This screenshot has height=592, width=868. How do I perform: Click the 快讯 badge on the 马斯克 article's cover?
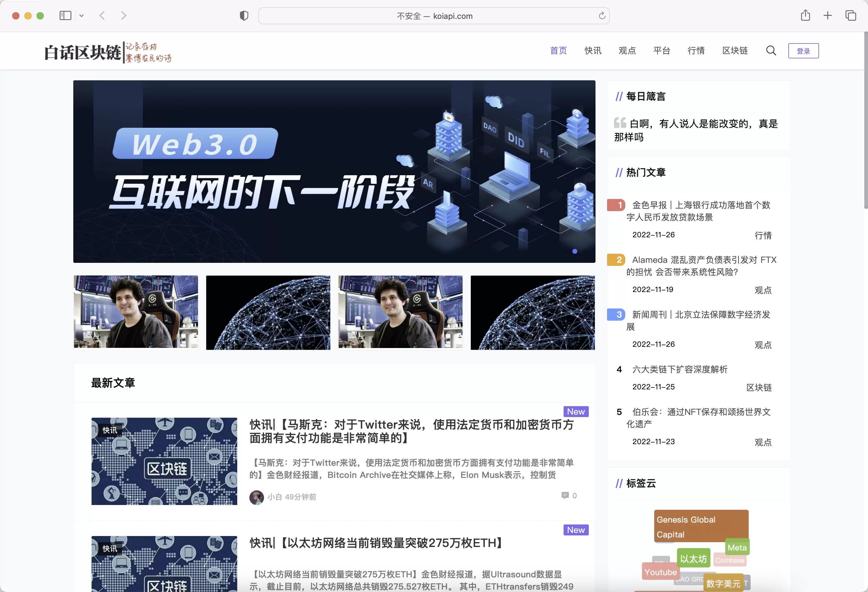coord(110,430)
